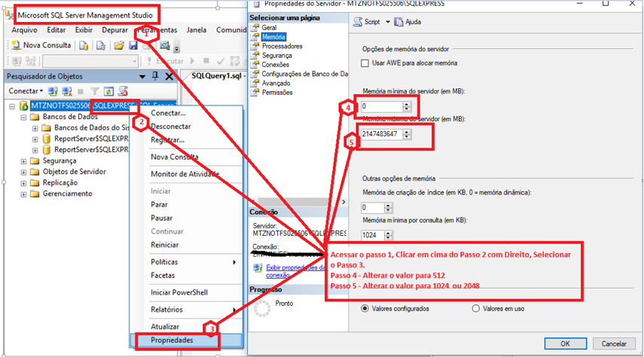This screenshot has width=644, height=357.
Task: Open the Depurar menu
Action: (114, 30)
